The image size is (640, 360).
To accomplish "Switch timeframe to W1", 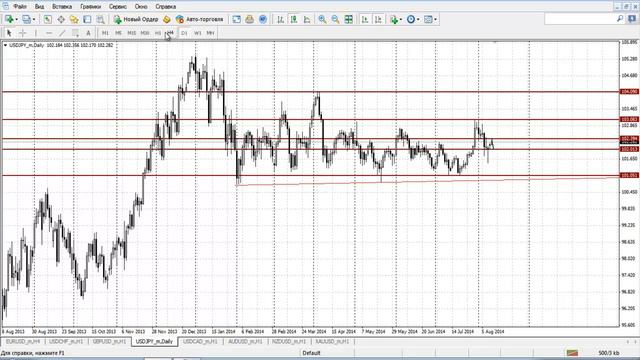I will click(x=198, y=33).
